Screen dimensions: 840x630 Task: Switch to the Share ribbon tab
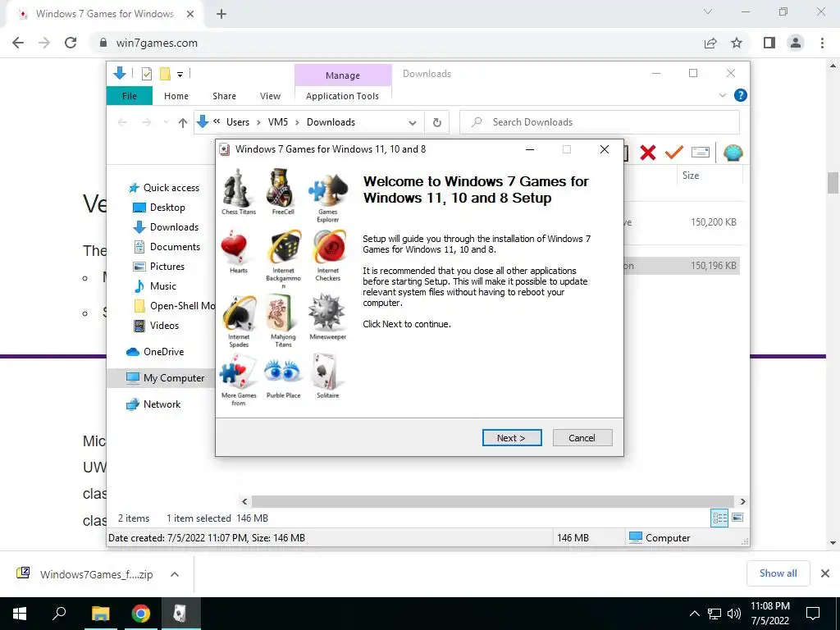(224, 96)
